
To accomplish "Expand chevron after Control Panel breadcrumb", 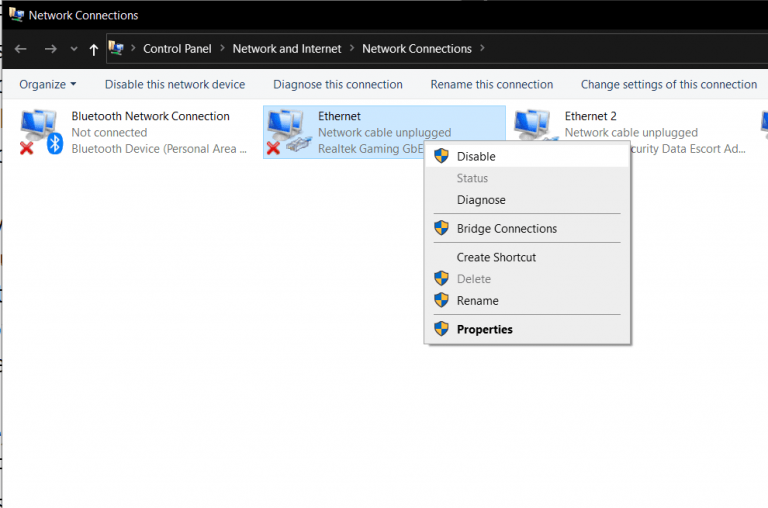I will pyautogui.click(x=222, y=48).
